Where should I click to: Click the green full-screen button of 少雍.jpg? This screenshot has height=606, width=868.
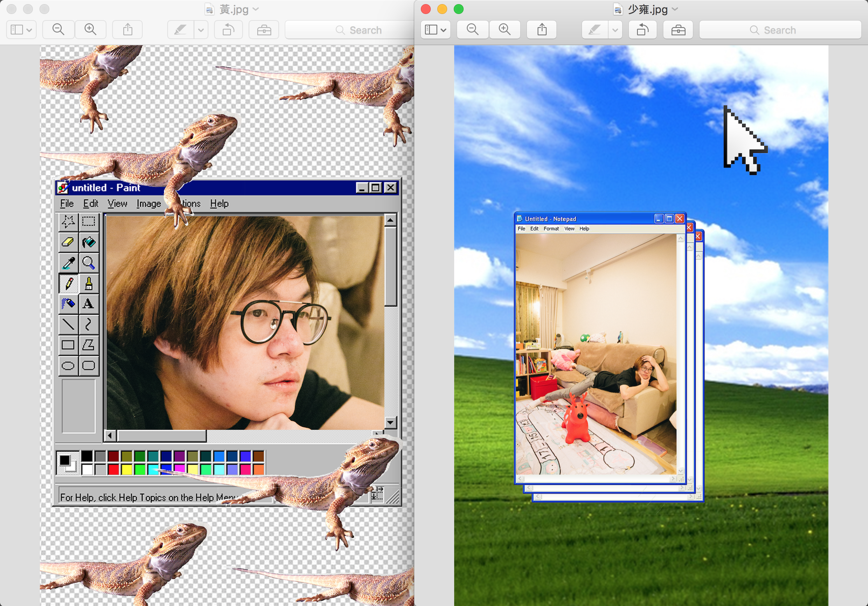pyautogui.click(x=459, y=9)
